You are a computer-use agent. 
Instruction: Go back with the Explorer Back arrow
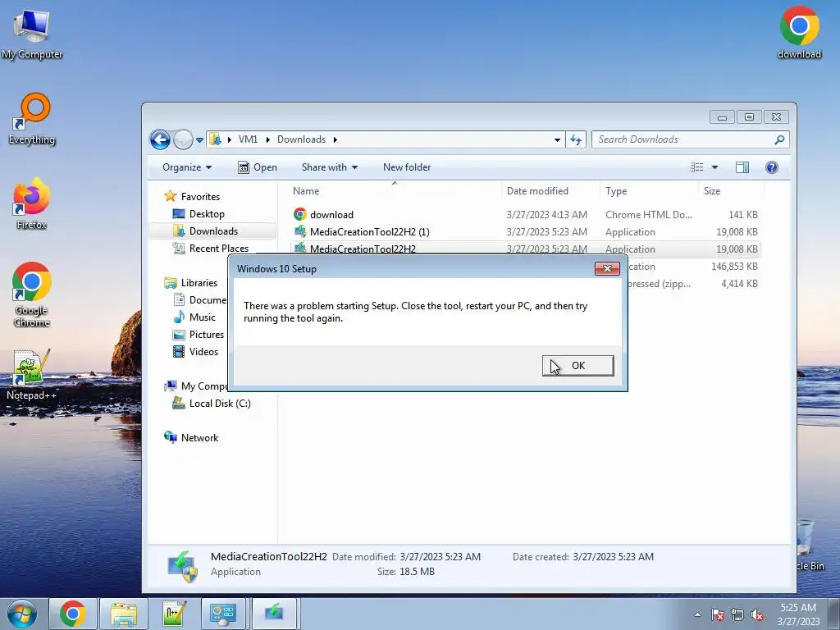click(160, 139)
